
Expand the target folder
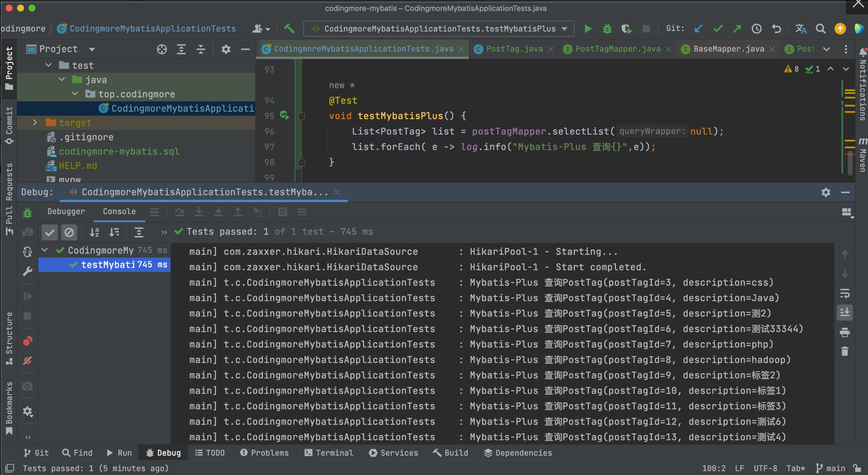coord(35,123)
